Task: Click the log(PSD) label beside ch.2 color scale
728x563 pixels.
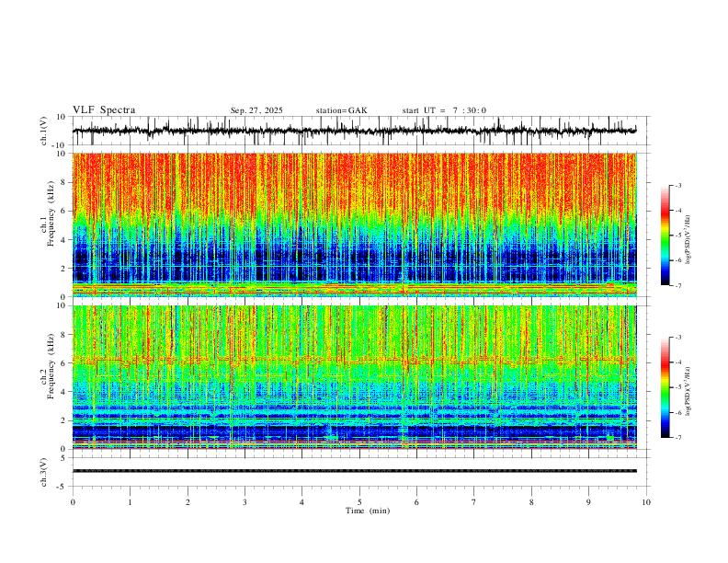Action: click(688, 392)
